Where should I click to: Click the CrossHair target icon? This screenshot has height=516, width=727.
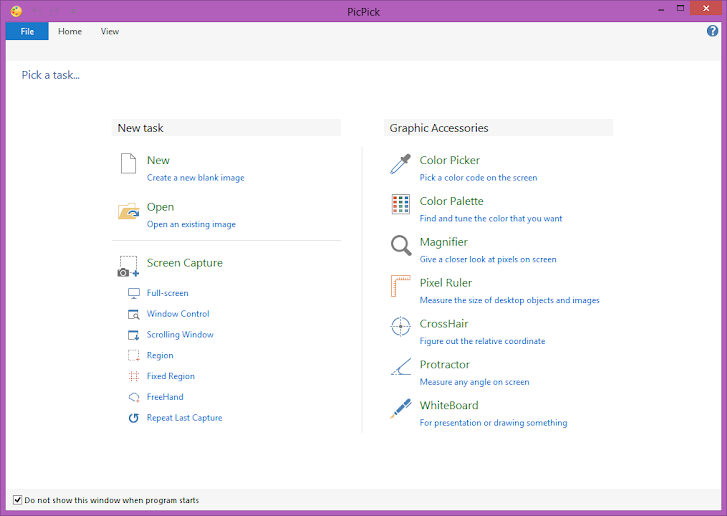(401, 326)
